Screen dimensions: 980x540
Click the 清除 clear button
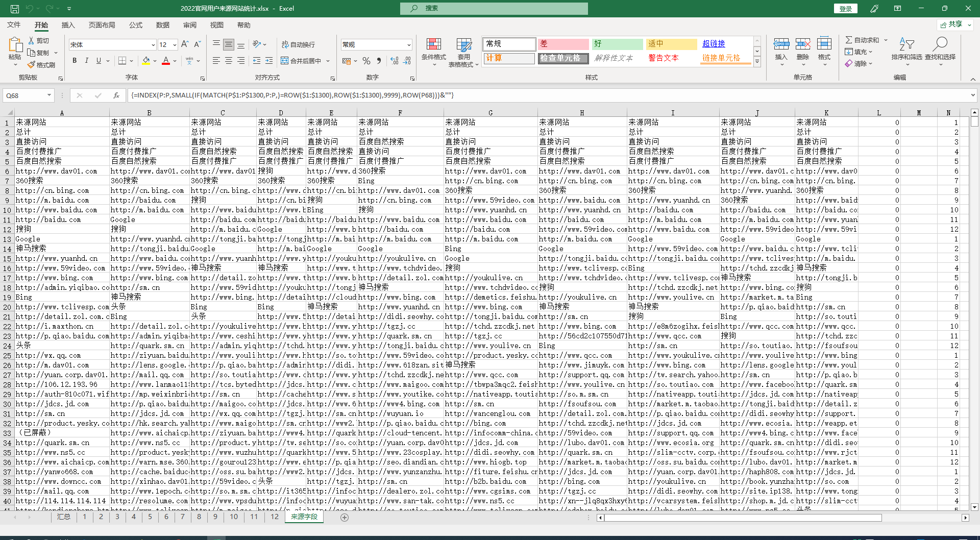pos(859,64)
